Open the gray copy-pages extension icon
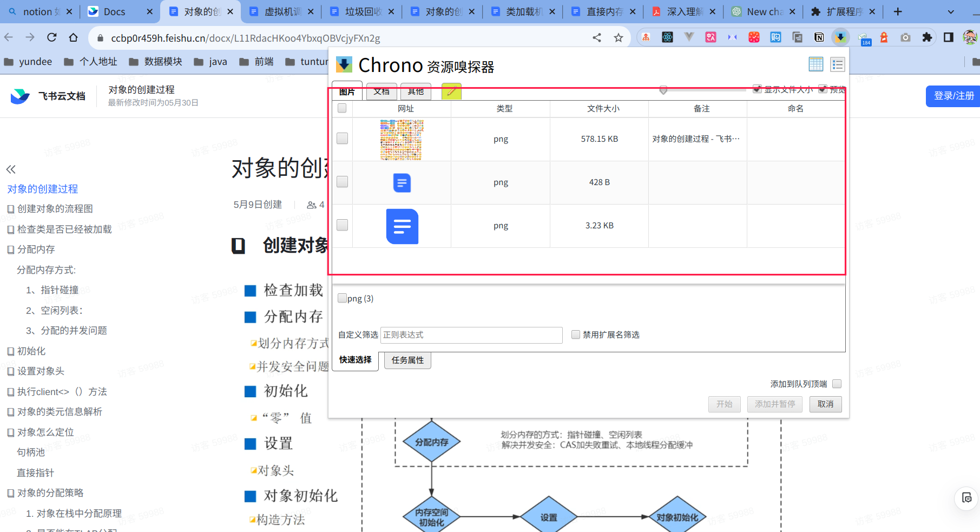The width and height of the screenshot is (980, 532). 797,37
